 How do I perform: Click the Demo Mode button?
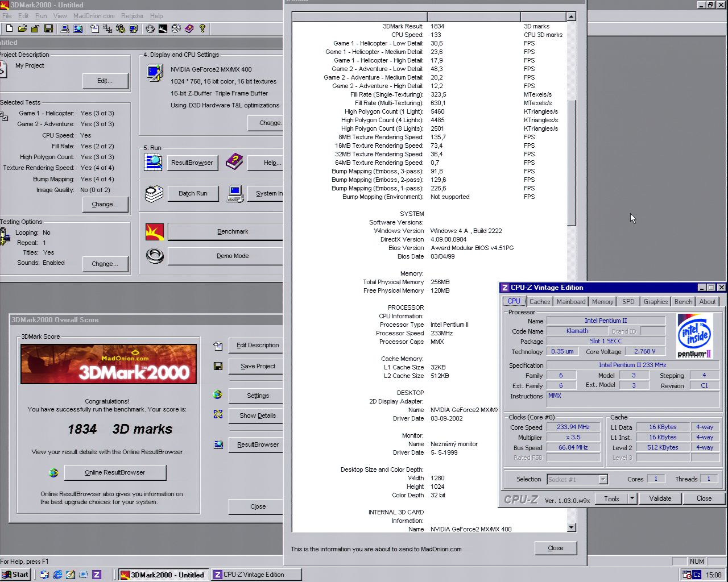(x=232, y=256)
